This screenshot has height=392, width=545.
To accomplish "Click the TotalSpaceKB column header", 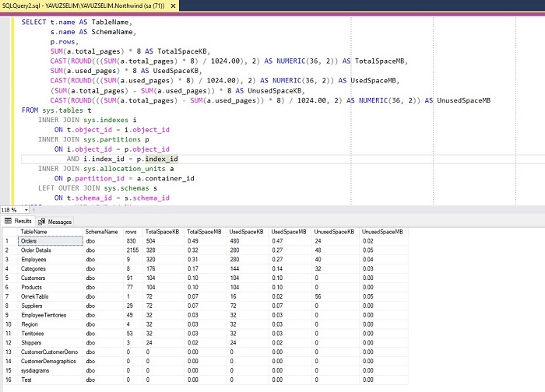I will coord(162,232).
